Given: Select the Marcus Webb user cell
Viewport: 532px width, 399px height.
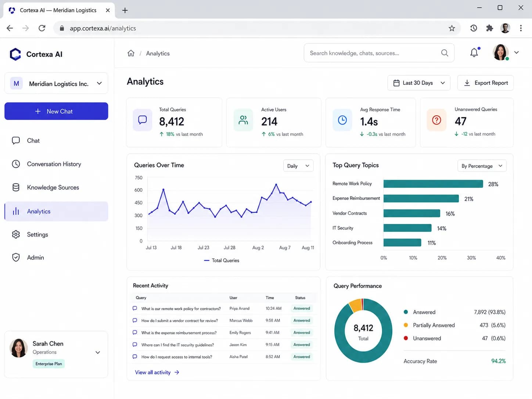Looking at the screenshot, I should coord(241,321).
